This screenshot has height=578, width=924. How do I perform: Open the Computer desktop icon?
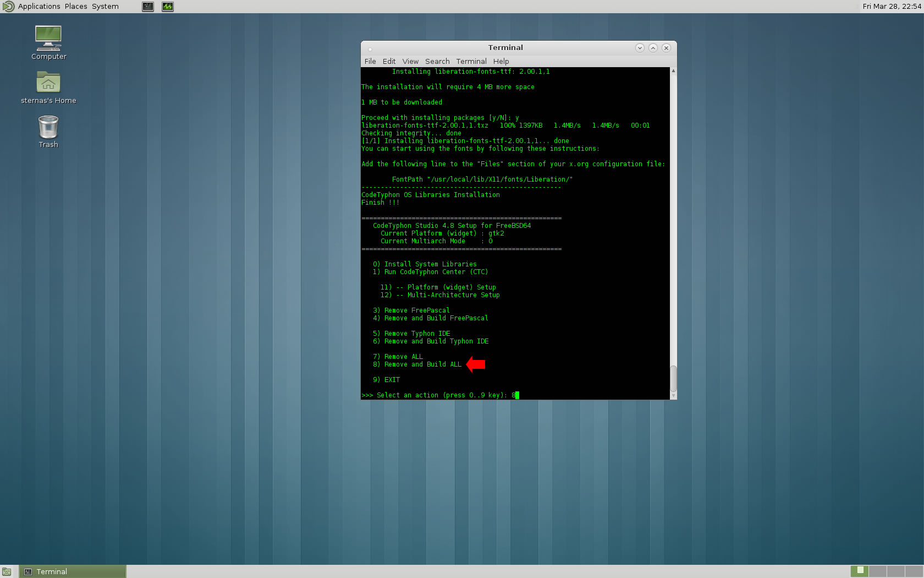tap(48, 42)
